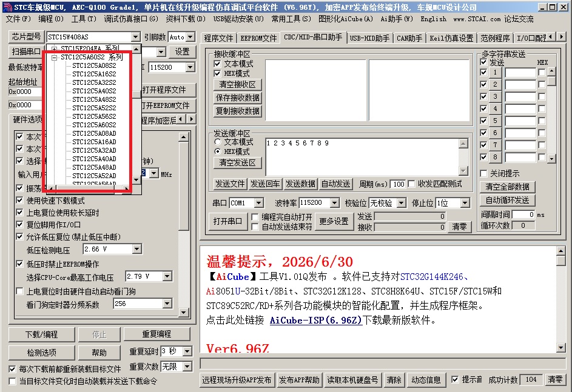The height and width of the screenshot is (392, 572).
Task: Click the send buffer scroll-up arrow
Action: 463,143
